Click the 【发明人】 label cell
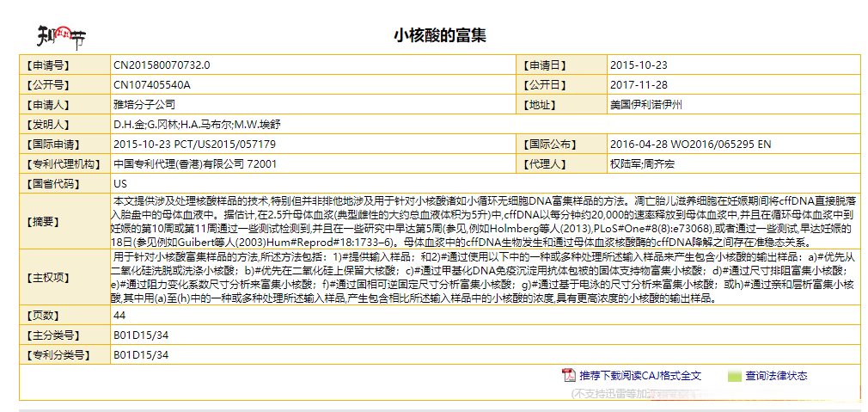 pos(64,124)
